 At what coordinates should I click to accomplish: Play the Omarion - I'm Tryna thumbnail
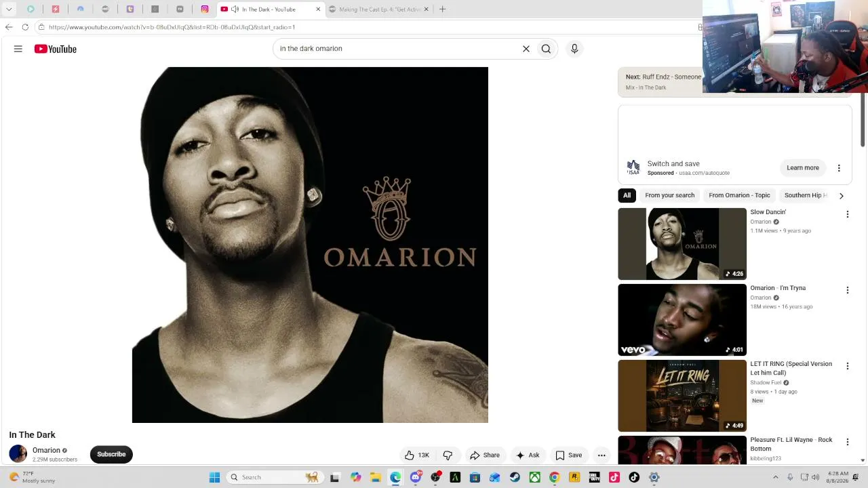pyautogui.click(x=682, y=320)
